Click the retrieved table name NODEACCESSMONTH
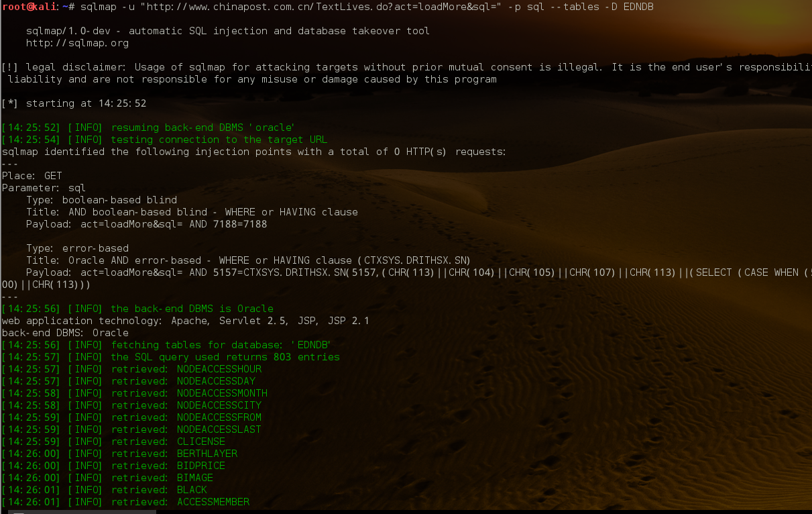This screenshot has height=514, width=812. coord(222,393)
